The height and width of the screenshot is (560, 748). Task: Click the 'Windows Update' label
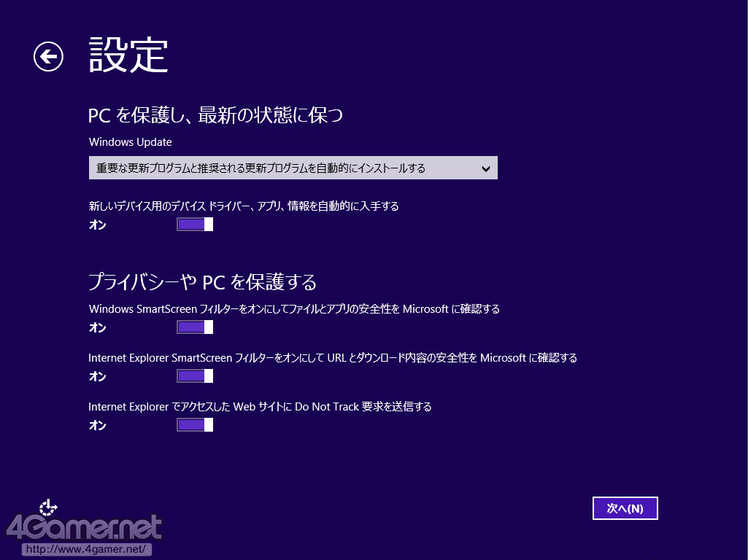pyautogui.click(x=130, y=142)
